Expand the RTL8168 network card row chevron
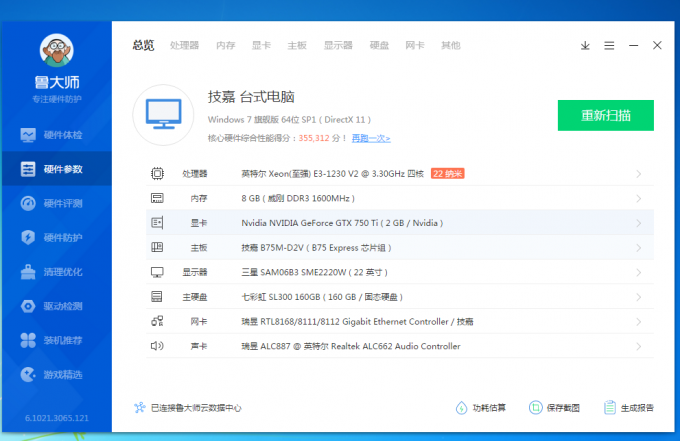This screenshot has height=441, width=680. (638, 322)
